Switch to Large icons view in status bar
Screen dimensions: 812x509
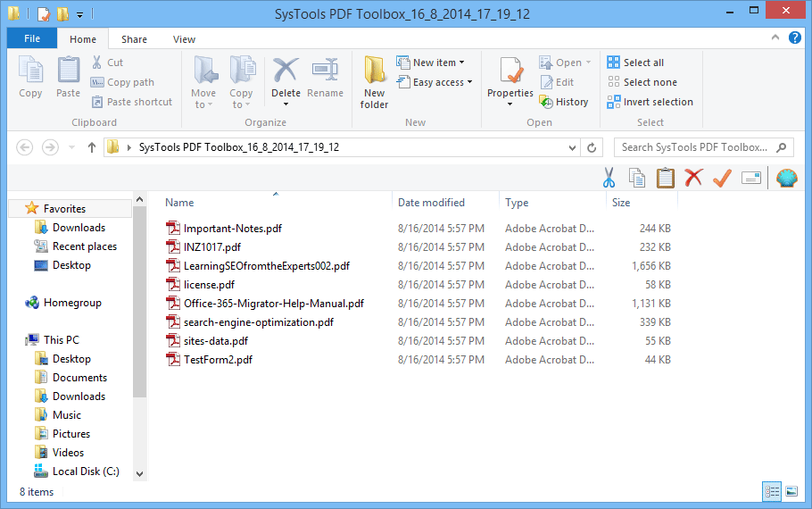pyautogui.click(x=791, y=491)
